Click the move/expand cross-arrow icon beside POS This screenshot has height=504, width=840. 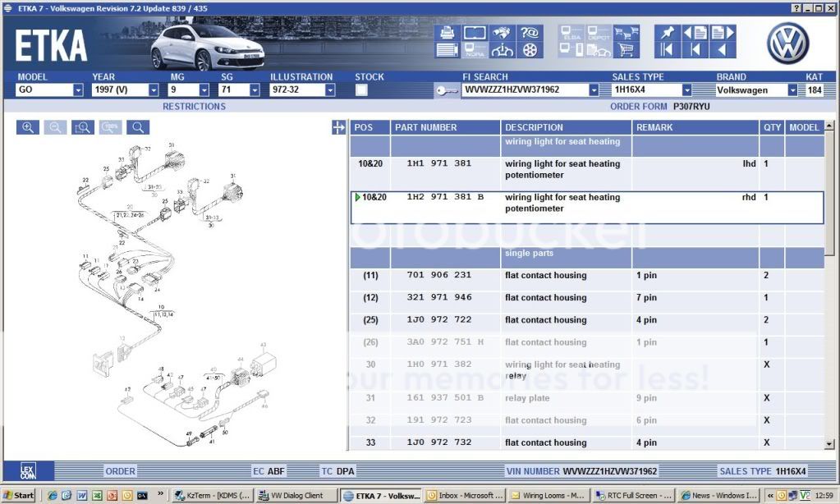pyautogui.click(x=338, y=127)
